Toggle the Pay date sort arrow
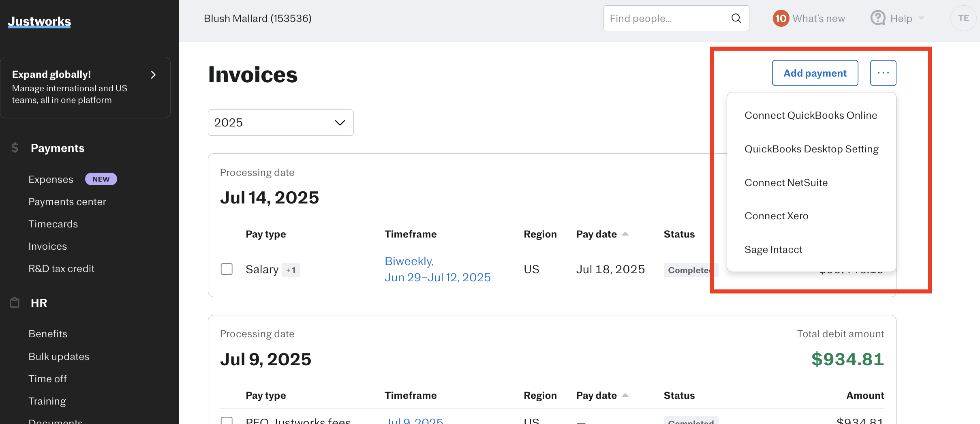The width and height of the screenshot is (980, 424). click(625, 233)
